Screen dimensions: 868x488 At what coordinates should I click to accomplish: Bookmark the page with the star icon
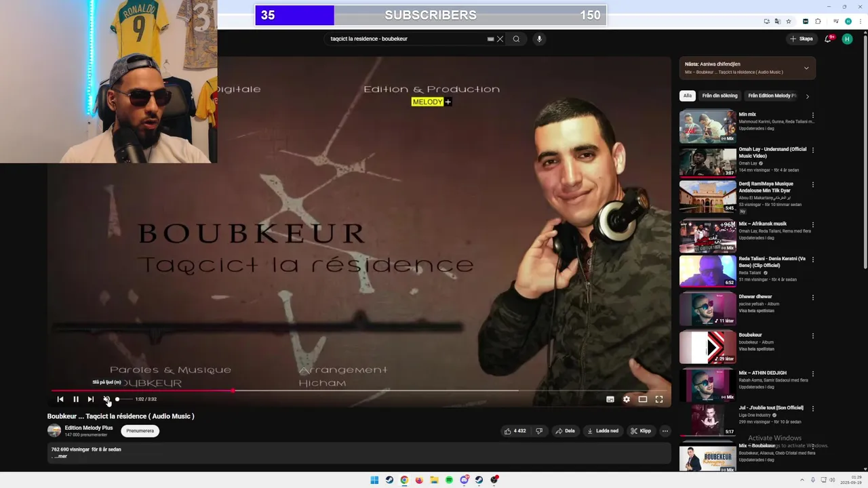(789, 21)
